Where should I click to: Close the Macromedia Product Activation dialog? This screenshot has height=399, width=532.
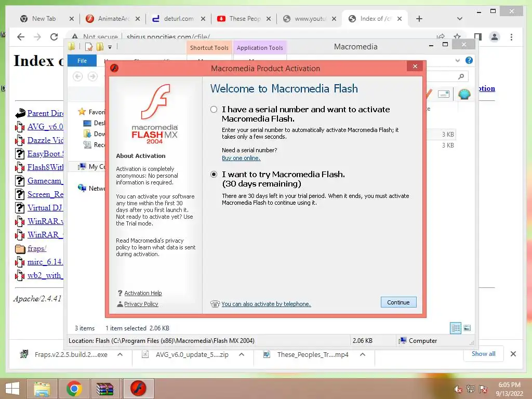click(415, 66)
